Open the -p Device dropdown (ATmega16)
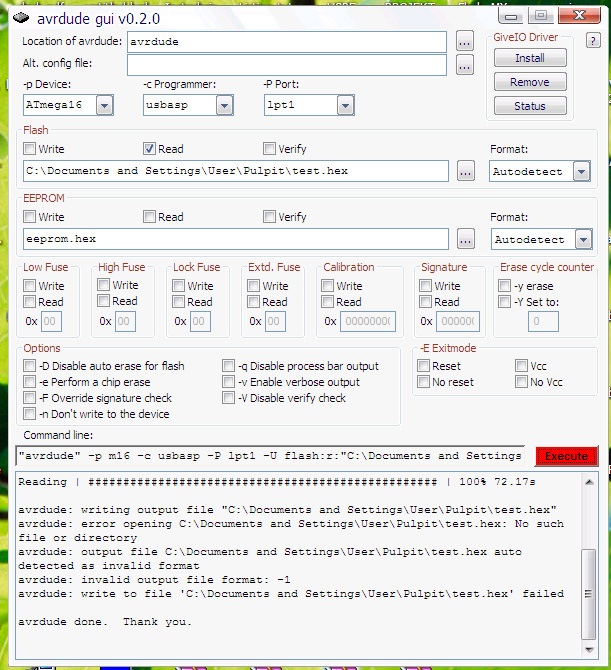This screenshot has height=670, width=611. click(x=105, y=105)
